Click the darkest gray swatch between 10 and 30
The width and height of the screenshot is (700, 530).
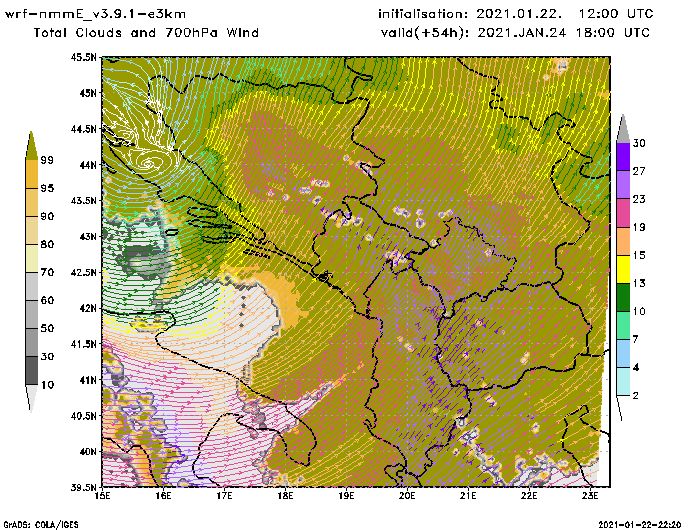tap(32, 371)
